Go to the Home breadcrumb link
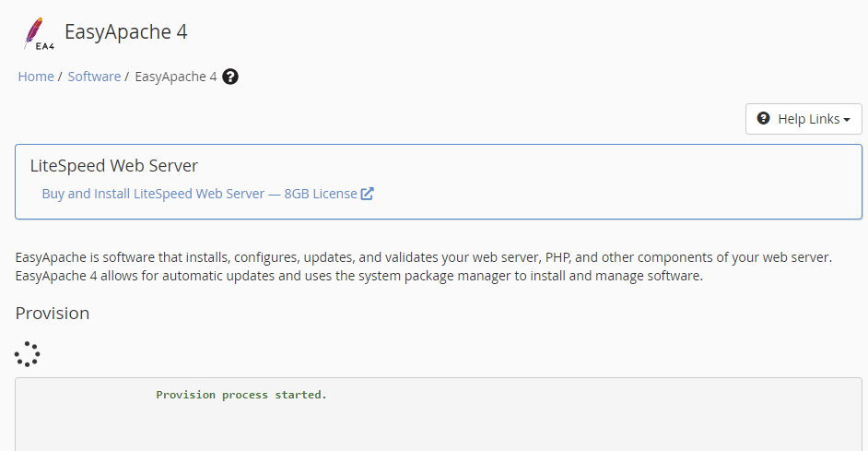Image resolution: width=868 pixels, height=451 pixels. [36, 77]
